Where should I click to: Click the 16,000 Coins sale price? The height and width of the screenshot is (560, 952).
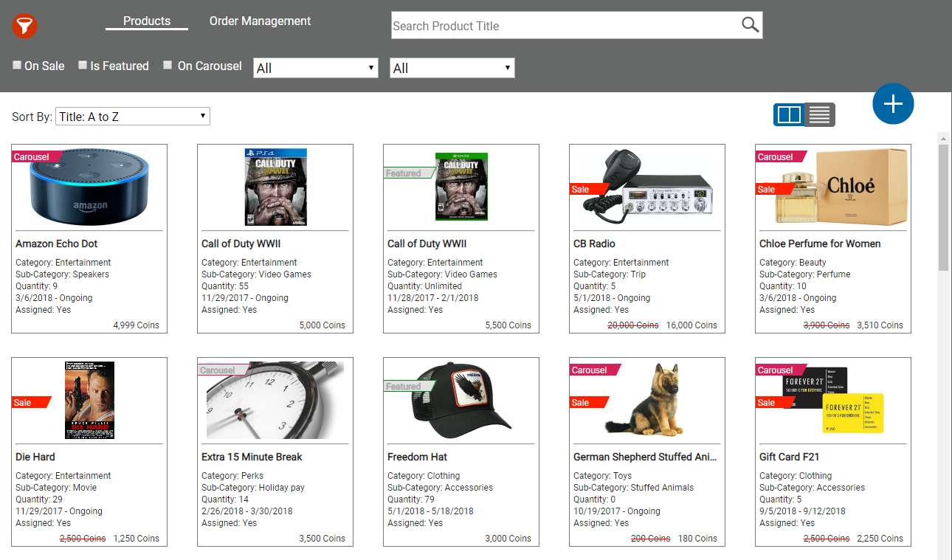click(x=691, y=325)
